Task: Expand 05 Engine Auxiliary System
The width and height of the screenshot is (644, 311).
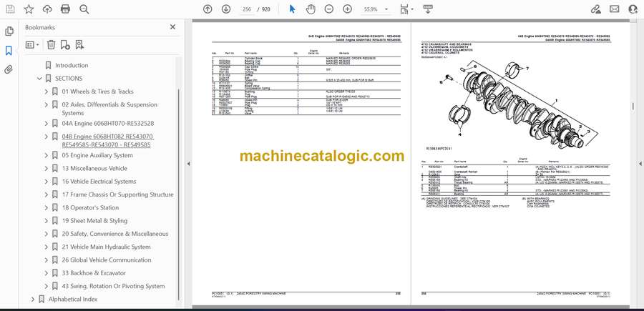Action: [x=46, y=155]
